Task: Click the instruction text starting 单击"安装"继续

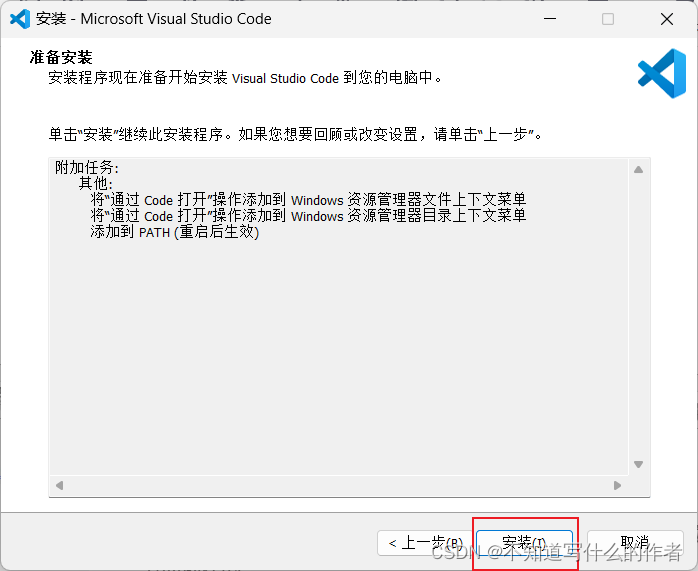Action: coord(295,134)
